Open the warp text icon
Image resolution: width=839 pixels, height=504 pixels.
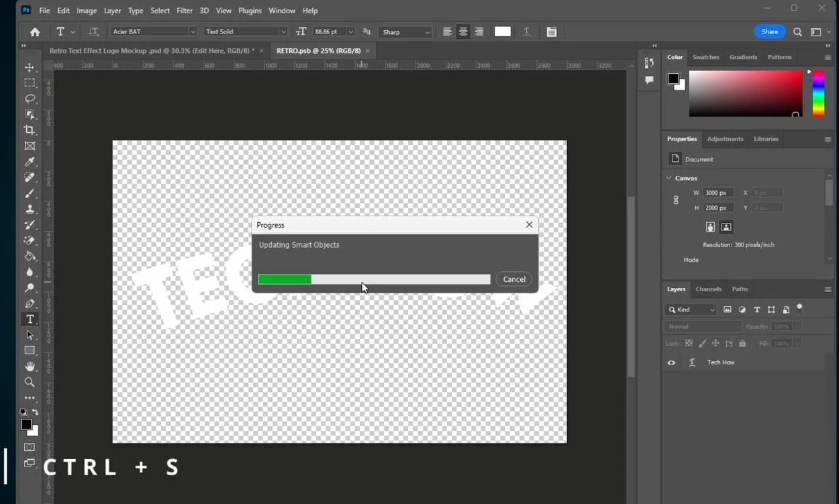pos(527,32)
